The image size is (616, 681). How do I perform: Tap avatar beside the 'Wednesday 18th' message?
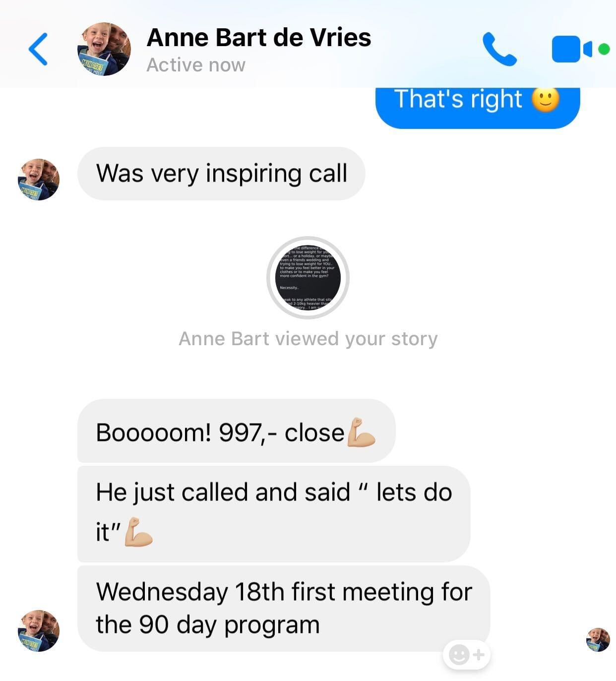click(39, 631)
